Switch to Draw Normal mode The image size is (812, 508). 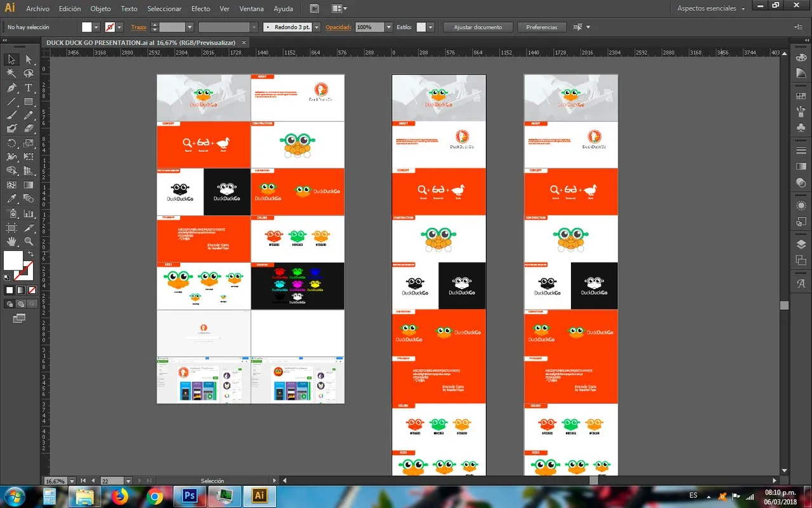(x=10, y=304)
